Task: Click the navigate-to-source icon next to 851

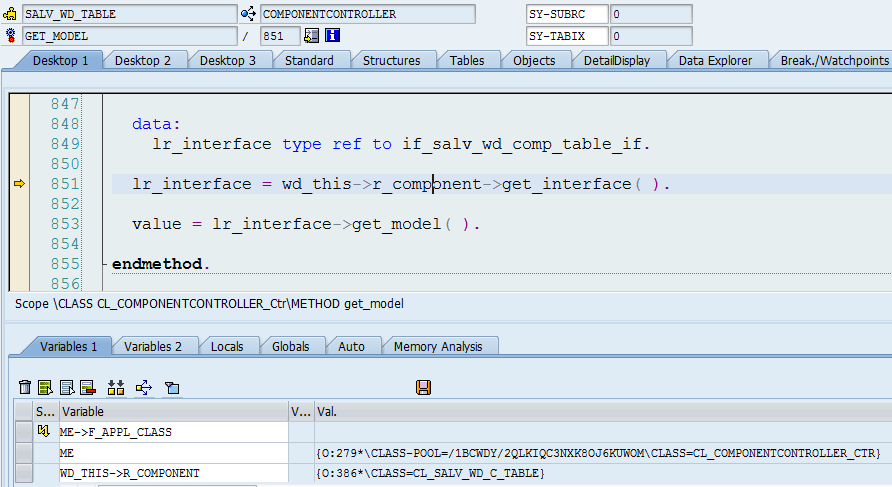Action: click(x=311, y=36)
